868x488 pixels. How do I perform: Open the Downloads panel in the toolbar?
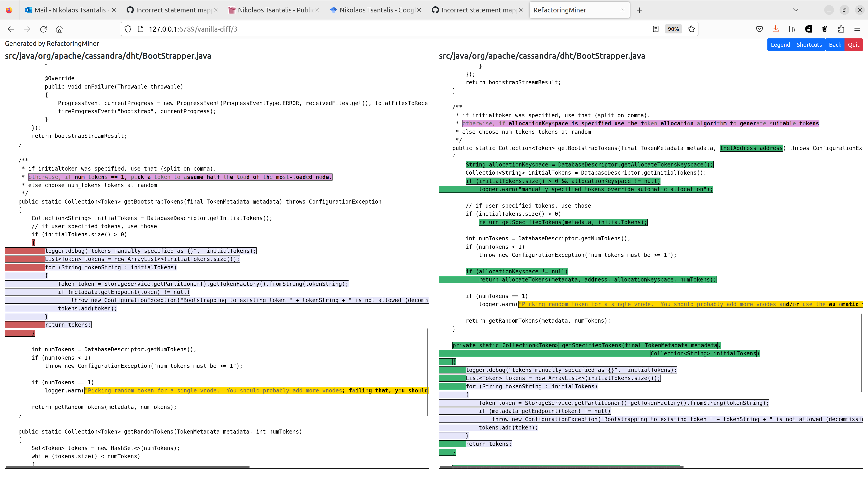[x=775, y=29]
